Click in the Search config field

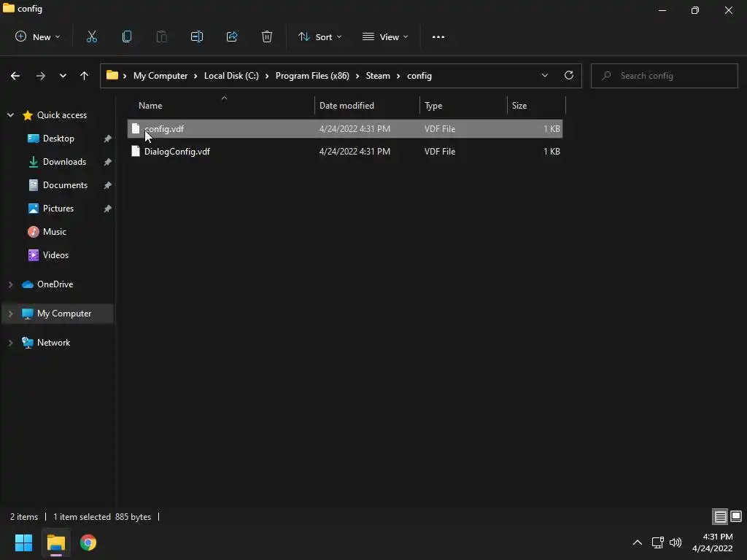click(664, 76)
